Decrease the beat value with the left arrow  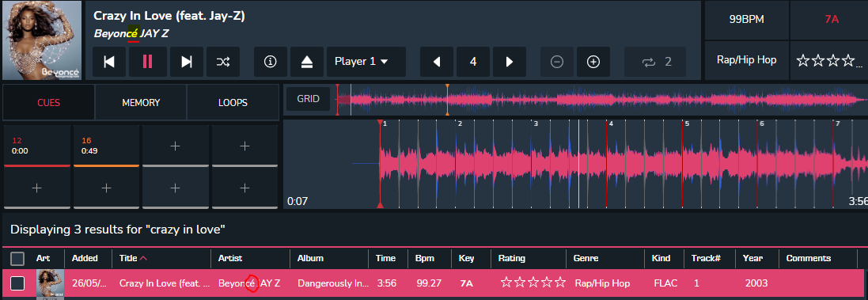click(x=437, y=62)
